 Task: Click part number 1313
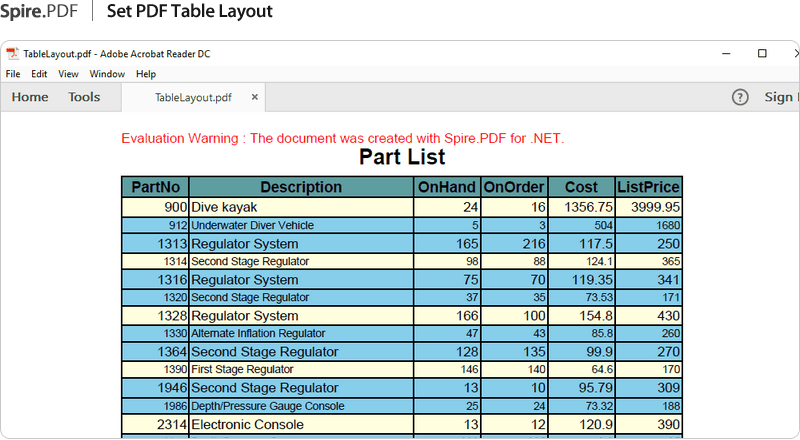pos(172,243)
